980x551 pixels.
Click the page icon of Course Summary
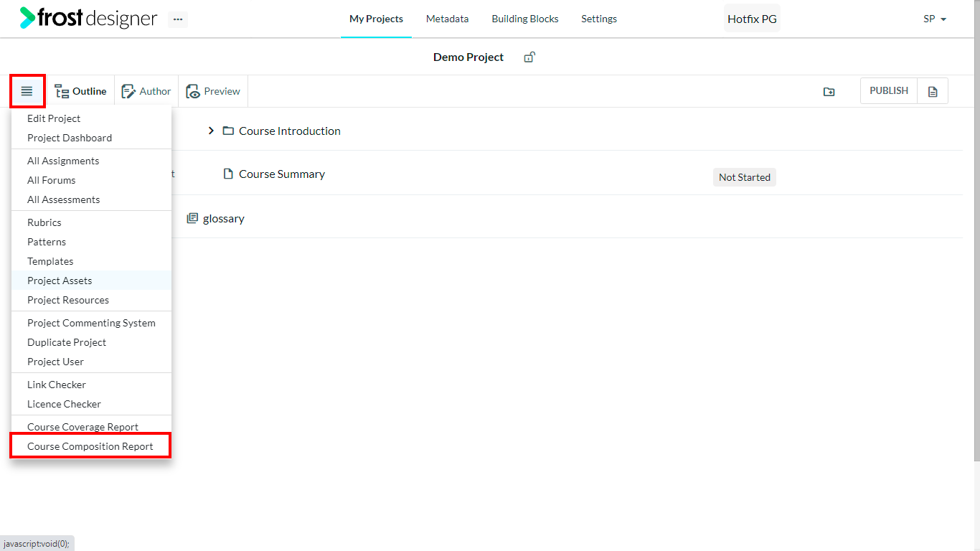[228, 174]
